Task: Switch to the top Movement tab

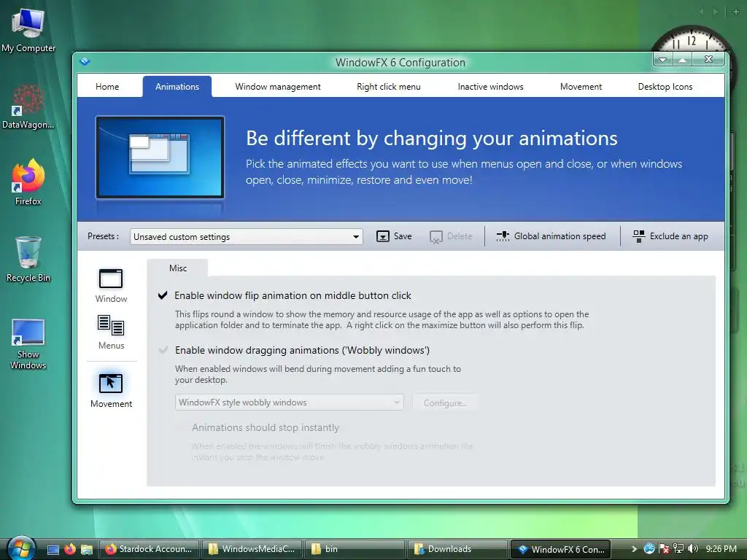Action: coord(581,87)
